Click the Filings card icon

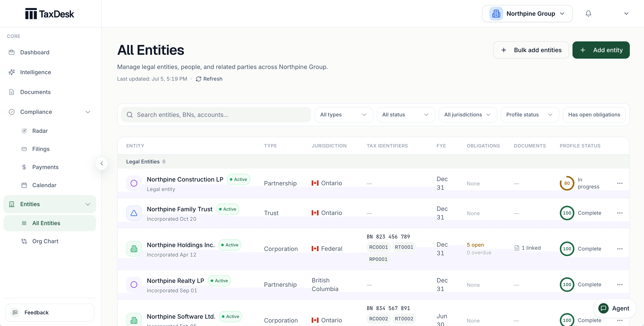[24, 149]
